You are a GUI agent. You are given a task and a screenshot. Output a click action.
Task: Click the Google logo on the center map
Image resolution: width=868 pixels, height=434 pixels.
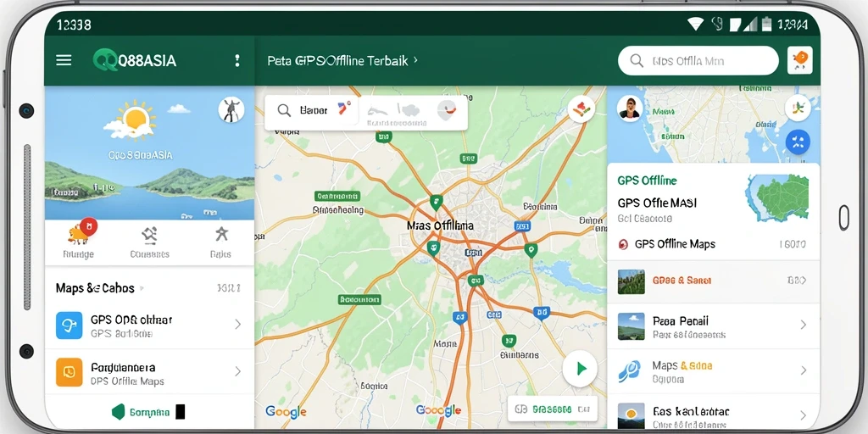click(x=438, y=410)
